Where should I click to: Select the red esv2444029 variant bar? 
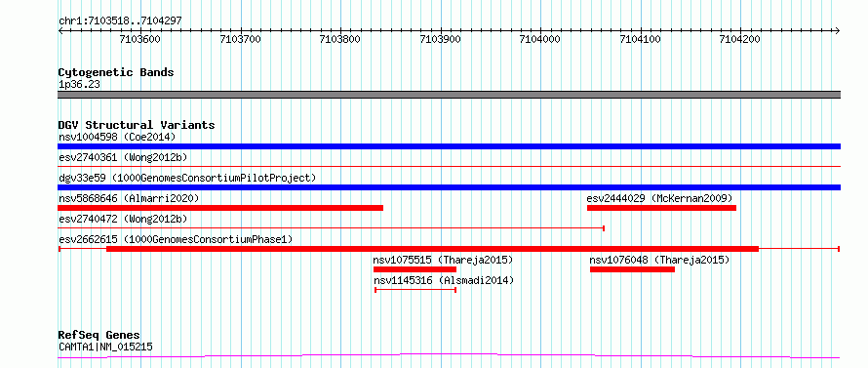(x=661, y=208)
